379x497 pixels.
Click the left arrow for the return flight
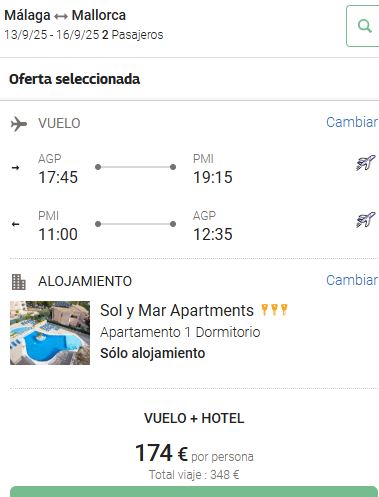point(15,224)
